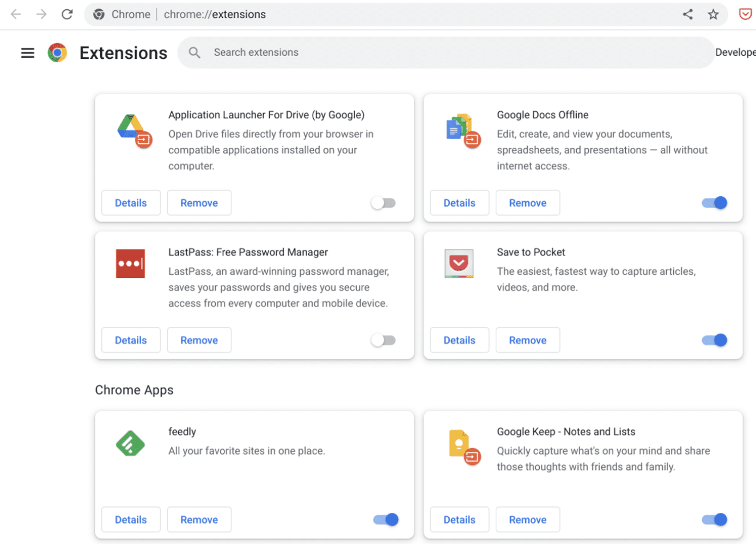Click the LastPass extension icon
Image resolution: width=756 pixels, height=544 pixels.
point(130,264)
